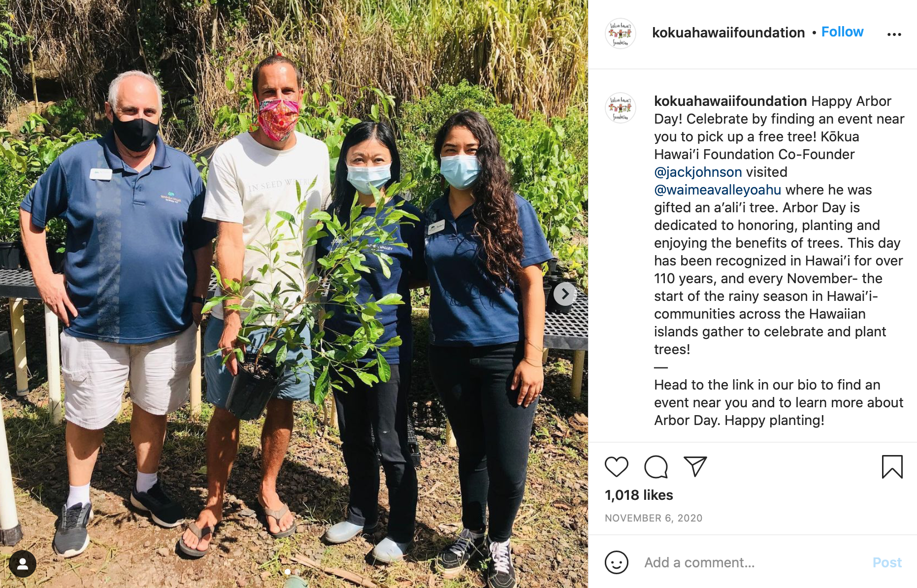Select the first carousel indicator dot
This screenshot has width=917, height=588.
(x=288, y=572)
